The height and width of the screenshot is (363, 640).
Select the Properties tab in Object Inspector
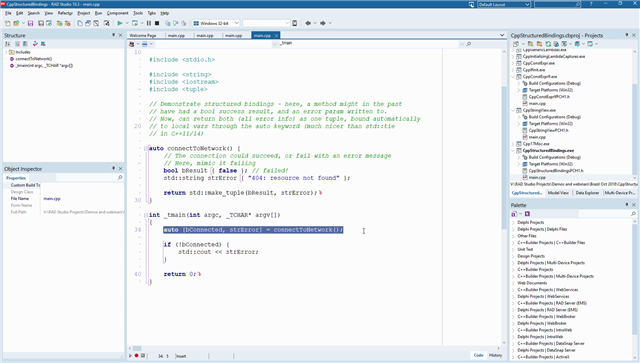point(16,178)
